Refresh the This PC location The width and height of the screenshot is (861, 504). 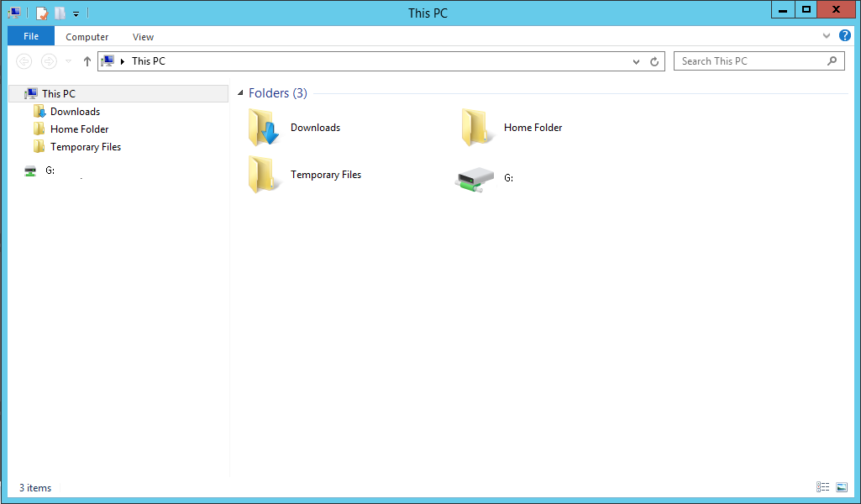coord(655,61)
